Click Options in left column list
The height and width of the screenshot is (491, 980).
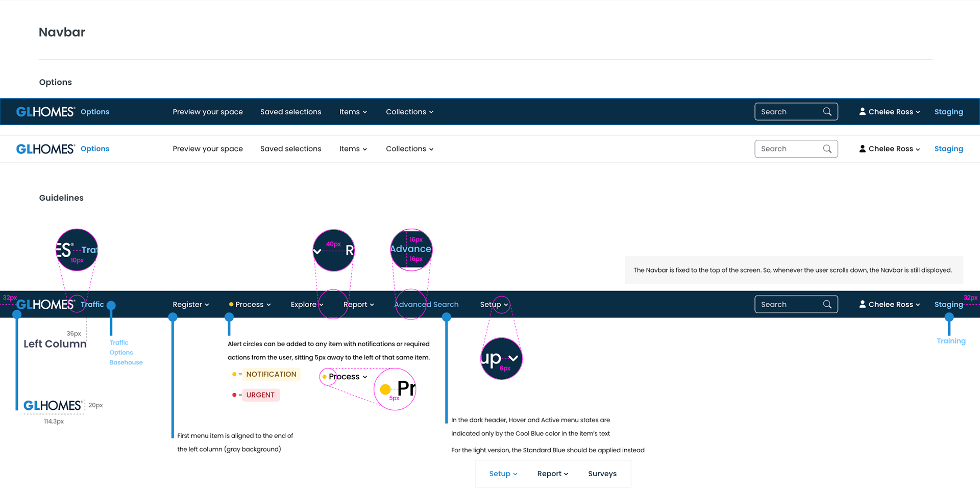tap(121, 353)
